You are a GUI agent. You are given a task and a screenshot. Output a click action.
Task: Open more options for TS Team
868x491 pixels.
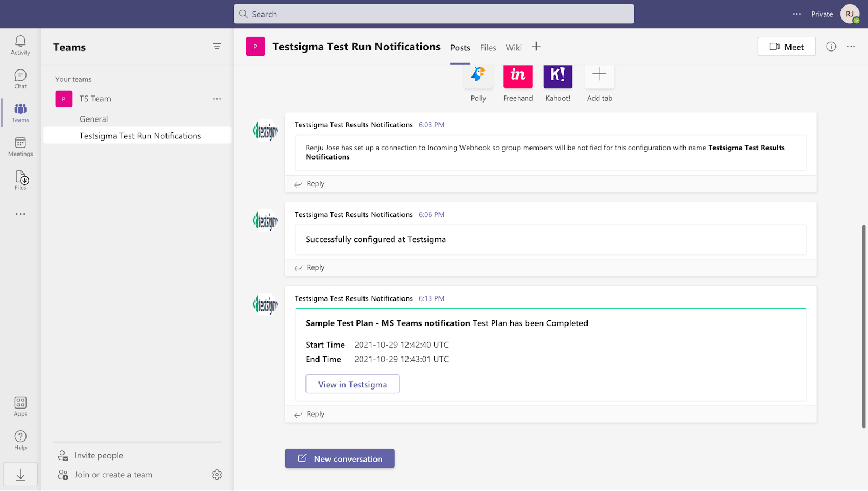217,99
